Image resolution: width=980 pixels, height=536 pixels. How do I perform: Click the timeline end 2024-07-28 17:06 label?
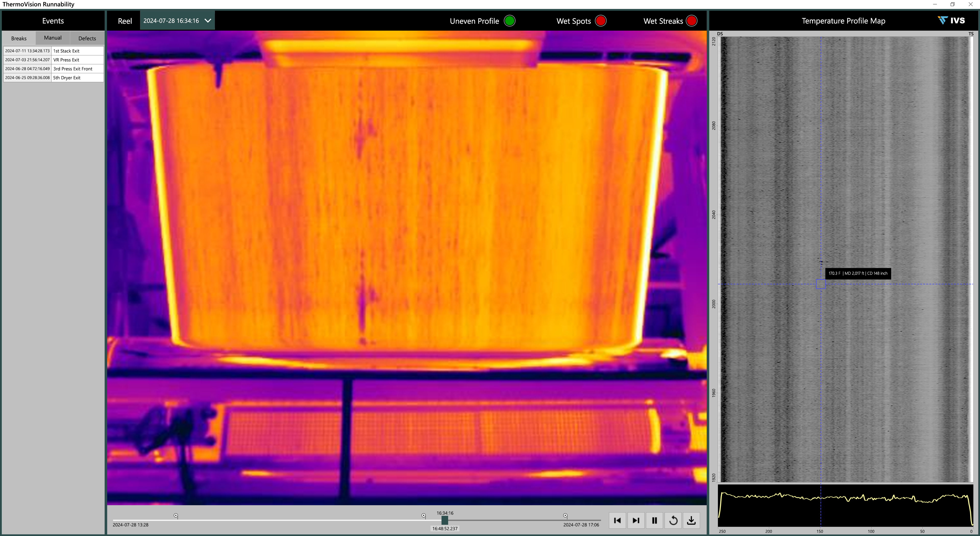[x=581, y=525]
